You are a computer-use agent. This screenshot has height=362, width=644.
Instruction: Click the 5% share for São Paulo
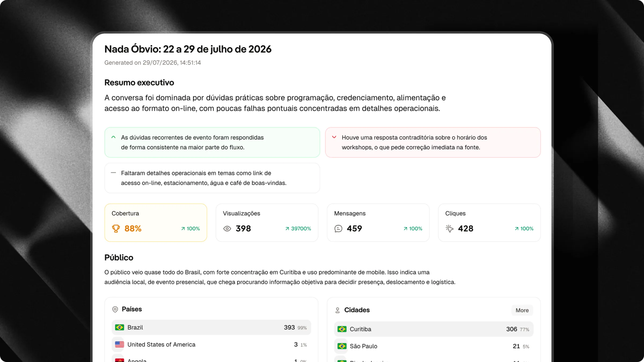tap(526, 347)
